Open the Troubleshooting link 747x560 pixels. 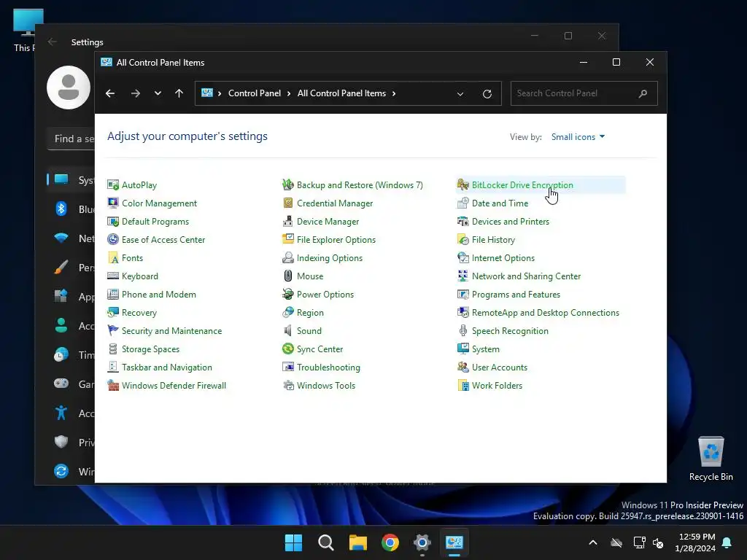(x=328, y=367)
